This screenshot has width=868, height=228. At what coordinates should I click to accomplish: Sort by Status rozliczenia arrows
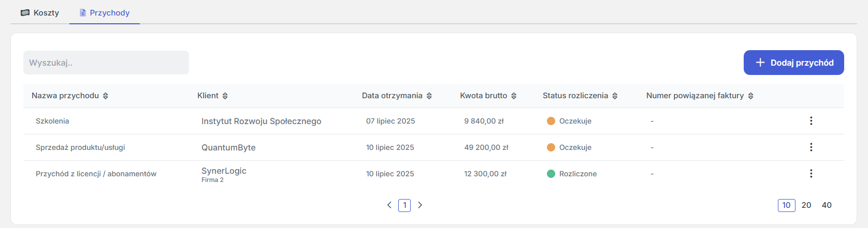[x=615, y=96]
